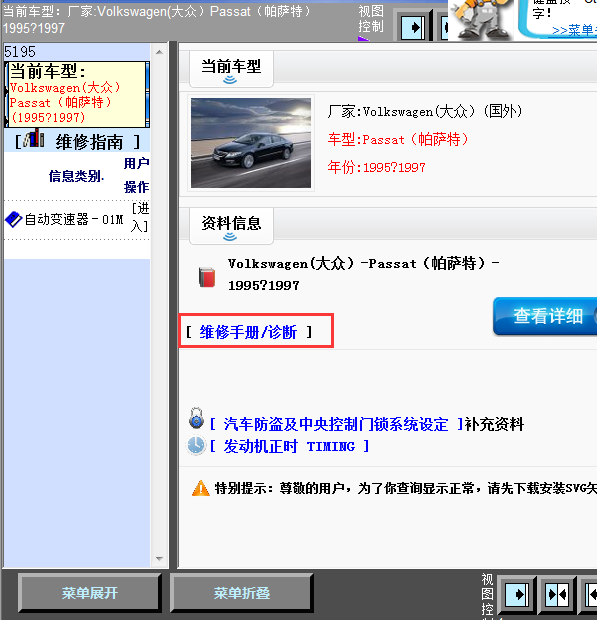597x620 pixels.
Task: Collapse the 资料信息 section tab
Action: tap(231, 227)
